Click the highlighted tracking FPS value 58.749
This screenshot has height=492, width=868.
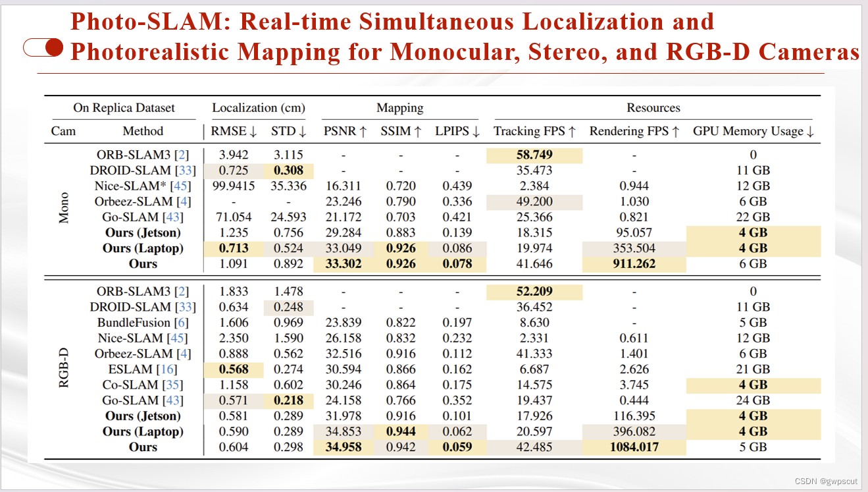[x=535, y=155]
